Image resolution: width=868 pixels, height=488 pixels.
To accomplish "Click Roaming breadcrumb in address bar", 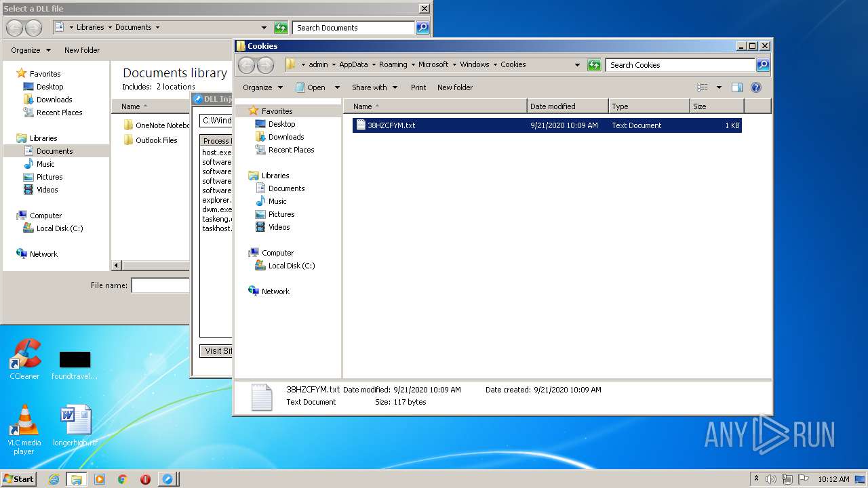I will point(393,65).
